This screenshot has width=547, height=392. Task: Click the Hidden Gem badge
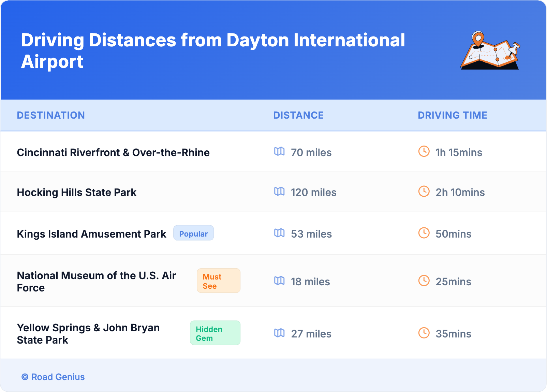[x=215, y=333]
